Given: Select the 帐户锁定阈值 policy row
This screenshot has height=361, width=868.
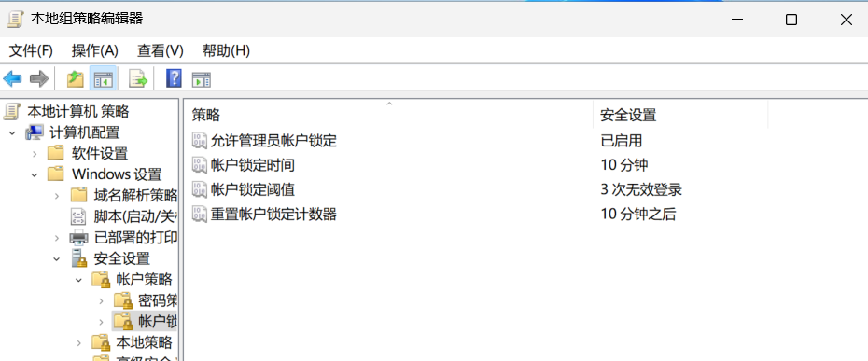Looking at the screenshot, I should pos(244,189).
